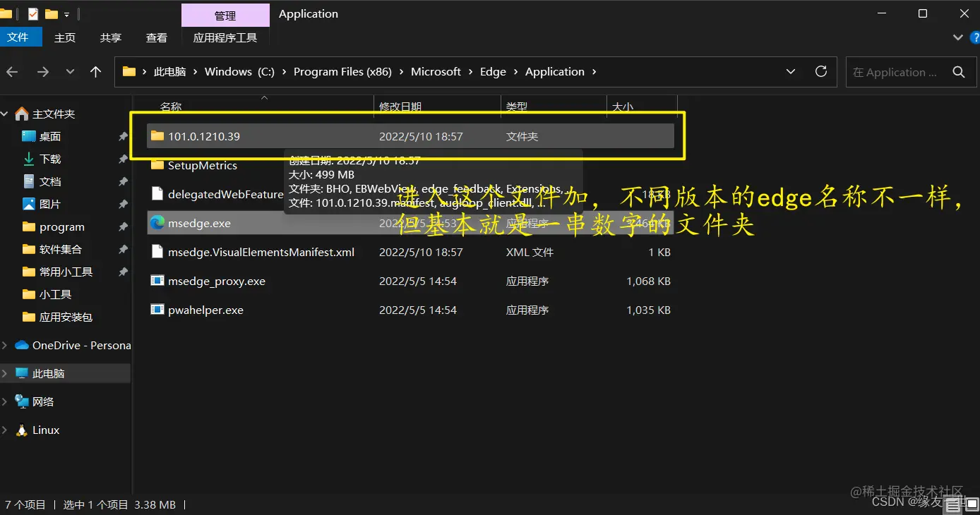Open 图片 in quick access
Viewport: 980px width, 515px height.
tap(50, 204)
